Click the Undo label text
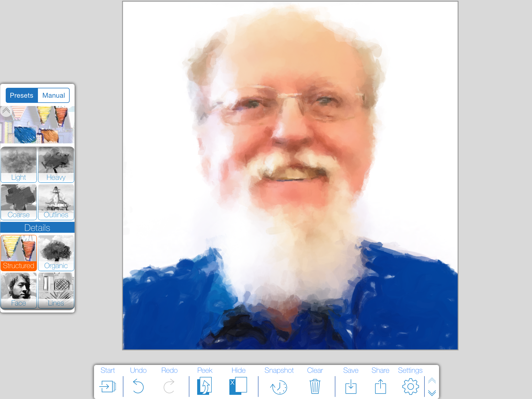The height and width of the screenshot is (399, 532). pyautogui.click(x=138, y=370)
